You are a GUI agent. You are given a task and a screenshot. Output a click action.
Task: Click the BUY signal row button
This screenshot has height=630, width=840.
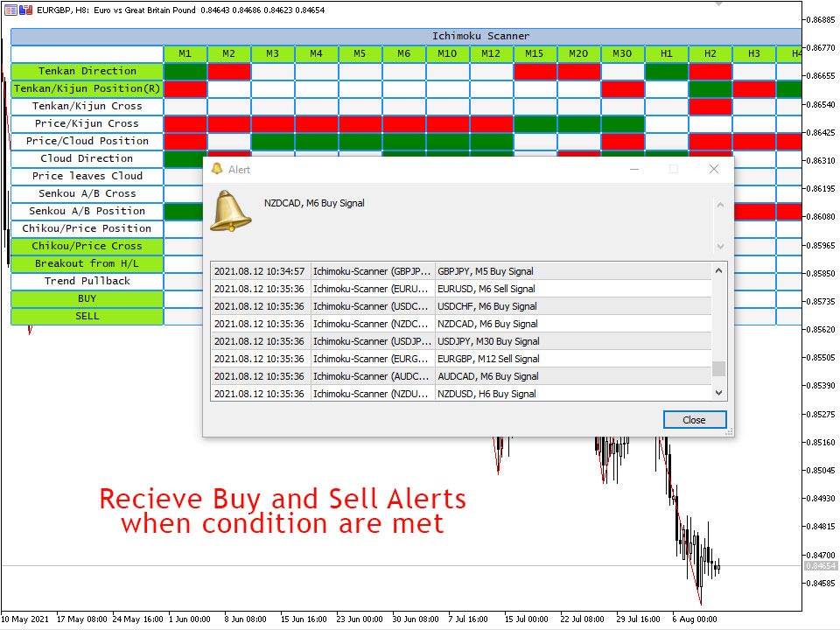tap(87, 299)
